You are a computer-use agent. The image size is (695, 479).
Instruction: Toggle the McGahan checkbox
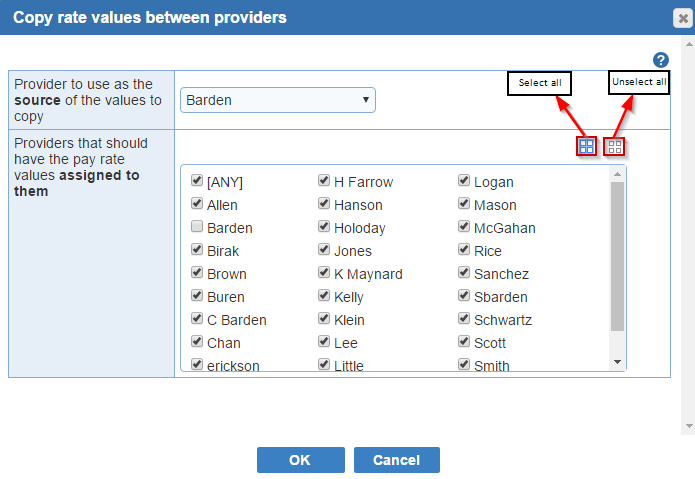point(464,226)
